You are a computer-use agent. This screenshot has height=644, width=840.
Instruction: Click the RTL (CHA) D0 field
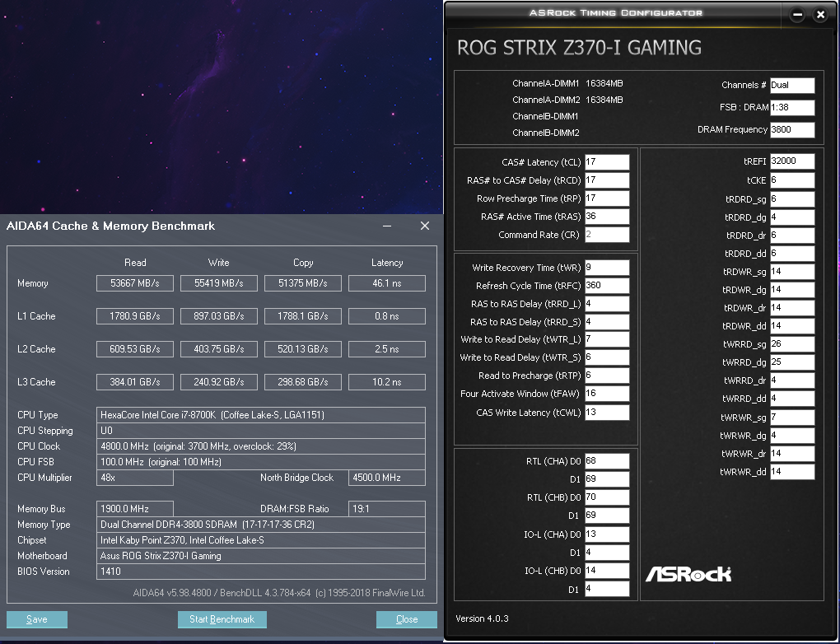607,461
